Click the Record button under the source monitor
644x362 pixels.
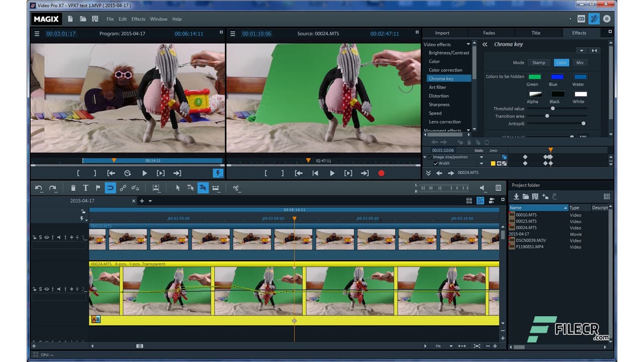click(x=381, y=172)
